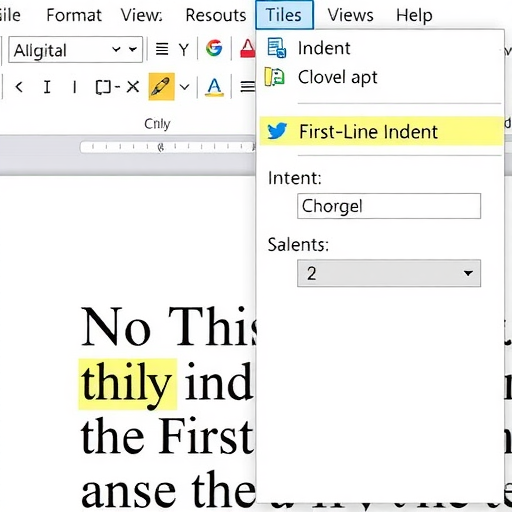Click the back chevron icon in toolbar
The width and height of the screenshot is (512, 512).
click(19, 87)
